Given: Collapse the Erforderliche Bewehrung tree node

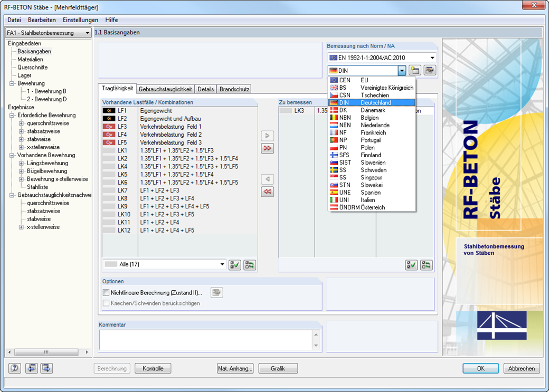Looking at the screenshot, I should pyautogui.click(x=12, y=115).
